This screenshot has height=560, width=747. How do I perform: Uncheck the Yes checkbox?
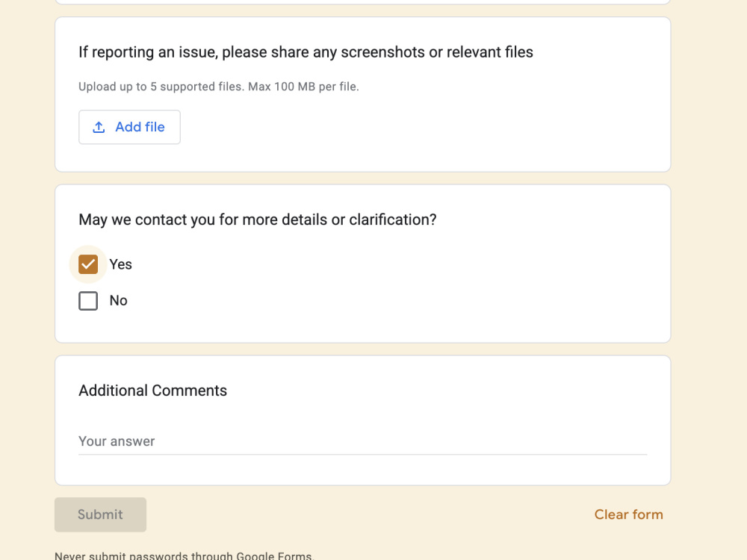(88, 264)
